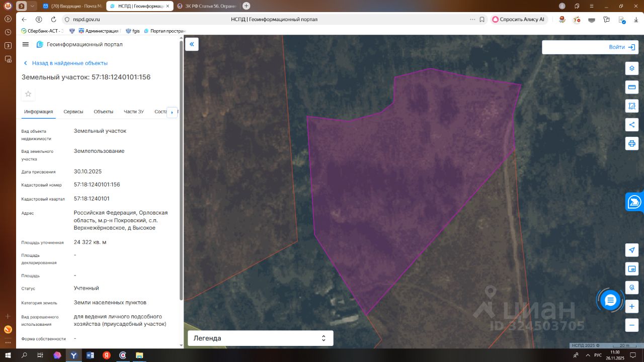Viewport: 644px width, 362px height.
Task: Locate my position with the navigation arrow
Action: pyautogui.click(x=632, y=250)
